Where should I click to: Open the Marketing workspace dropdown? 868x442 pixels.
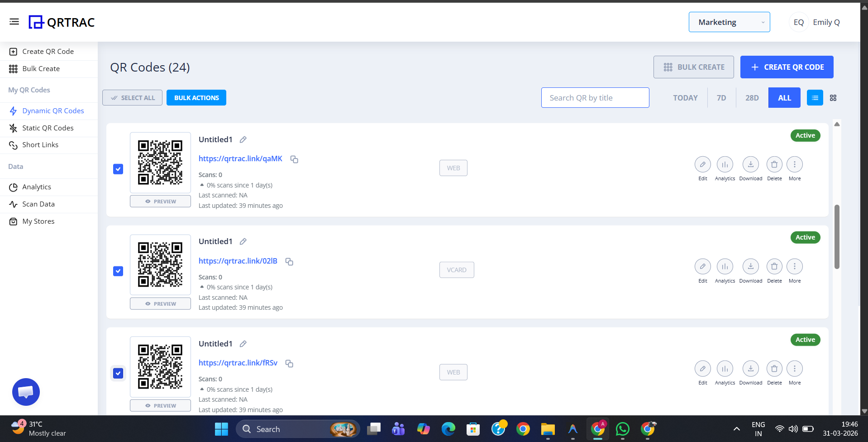click(x=729, y=22)
